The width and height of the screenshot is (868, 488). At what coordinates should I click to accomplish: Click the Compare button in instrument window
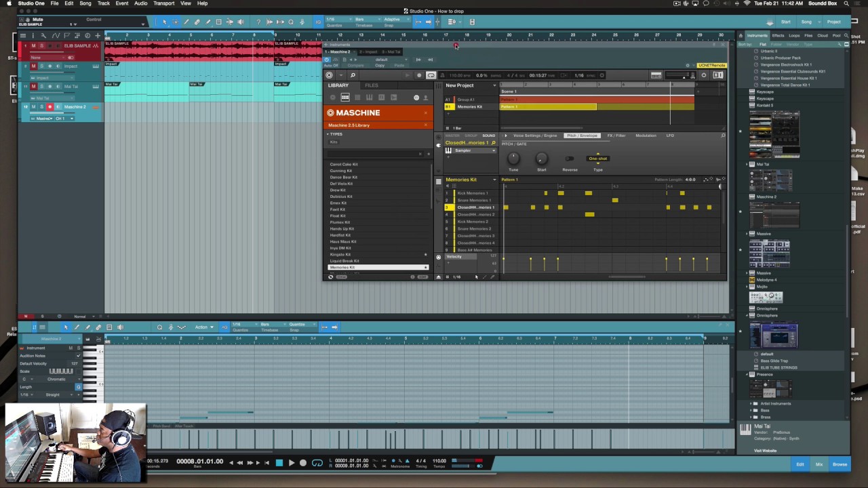point(355,65)
